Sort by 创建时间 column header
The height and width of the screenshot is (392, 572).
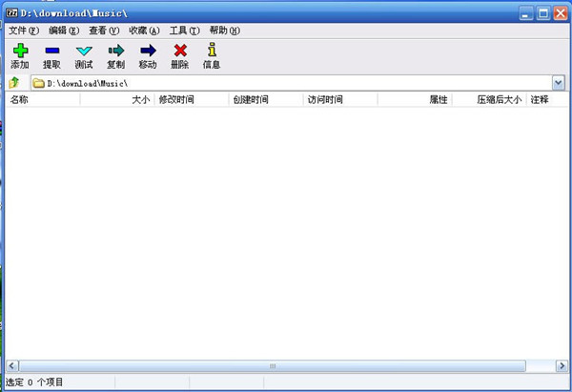tap(266, 99)
